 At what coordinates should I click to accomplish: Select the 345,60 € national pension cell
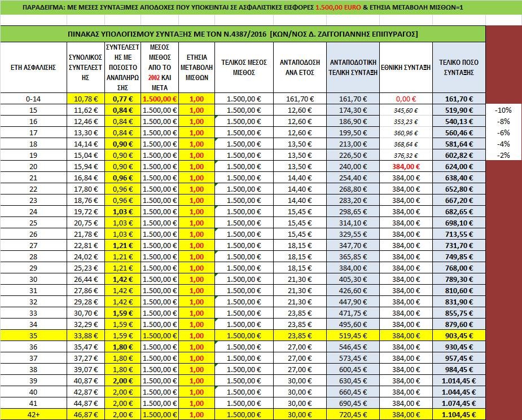point(406,110)
